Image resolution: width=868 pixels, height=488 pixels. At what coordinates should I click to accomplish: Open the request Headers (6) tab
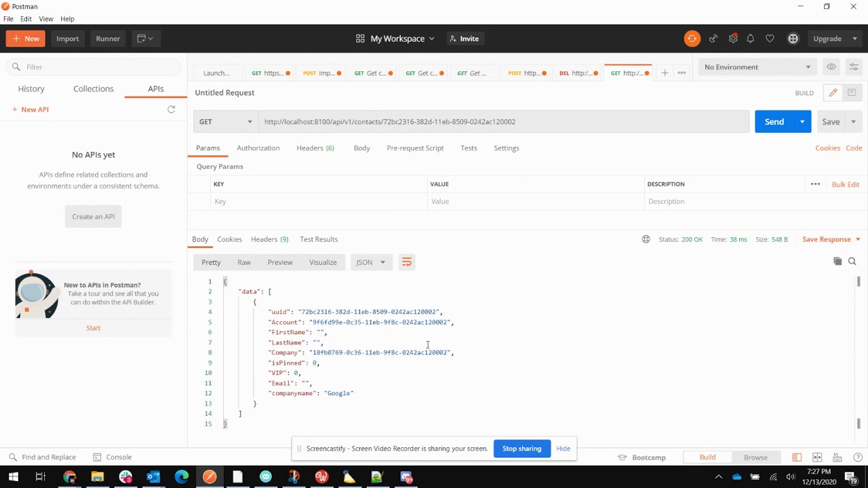(x=315, y=148)
